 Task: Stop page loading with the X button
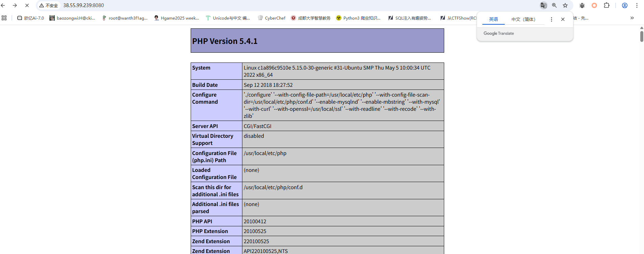click(x=27, y=5)
